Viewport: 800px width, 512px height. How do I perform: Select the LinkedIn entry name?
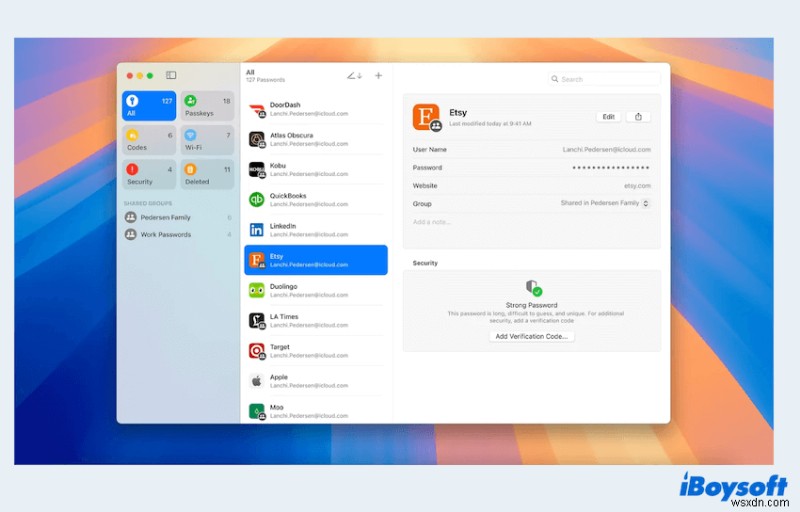(283, 226)
